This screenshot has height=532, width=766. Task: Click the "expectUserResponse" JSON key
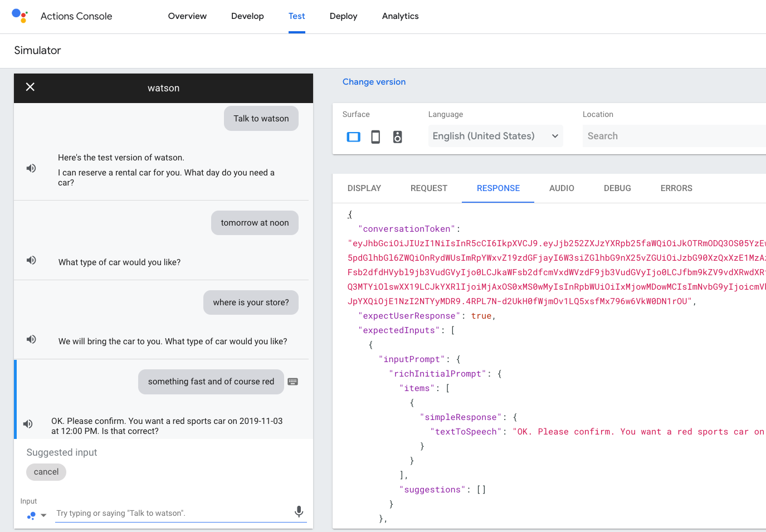click(x=409, y=316)
